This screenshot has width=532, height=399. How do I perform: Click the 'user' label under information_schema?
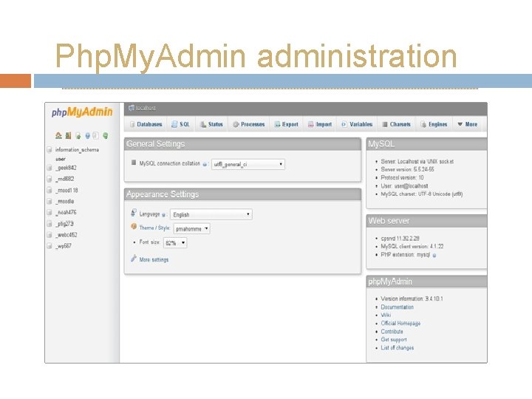(x=61, y=159)
